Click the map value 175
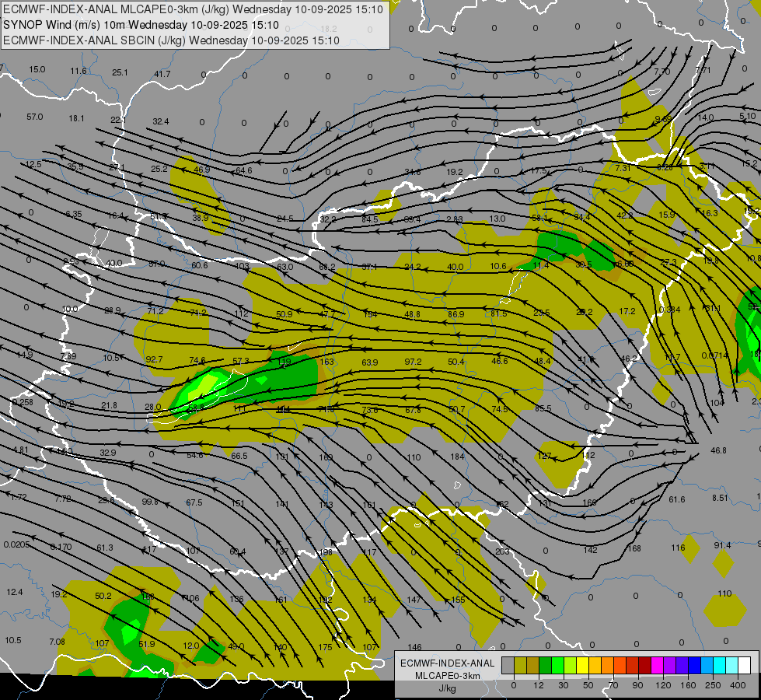This screenshot has height=700, width=761. (x=325, y=647)
